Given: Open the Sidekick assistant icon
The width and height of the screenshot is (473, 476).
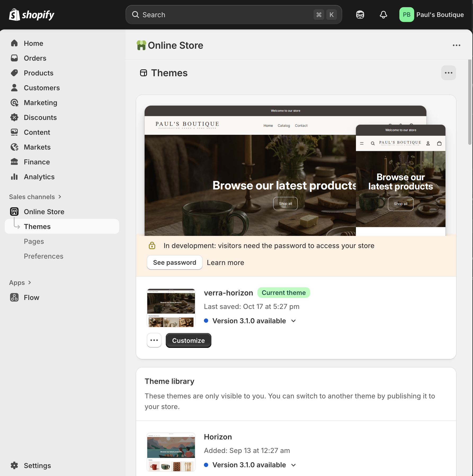Looking at the screenshot, I should click(360, 15).
